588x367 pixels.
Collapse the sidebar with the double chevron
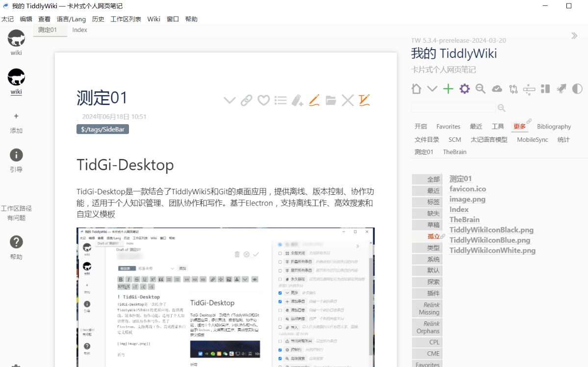574,36
